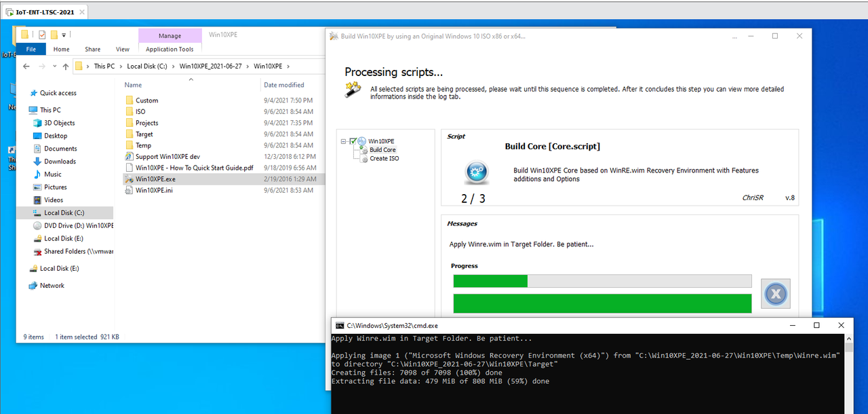The image size is (868, 414).
Task: Expand the chevron at end of address path
Action: (288, 67)
